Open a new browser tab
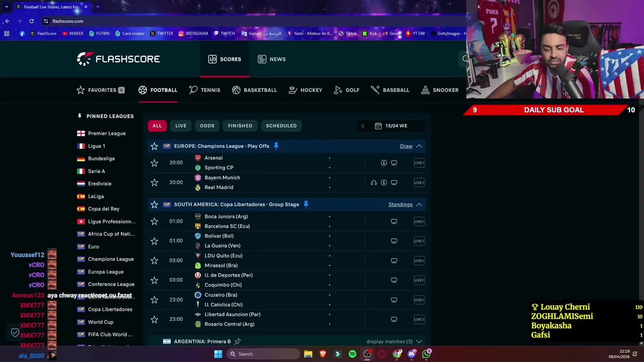This screenshot has width=644, height=362. tap(98, 7)
